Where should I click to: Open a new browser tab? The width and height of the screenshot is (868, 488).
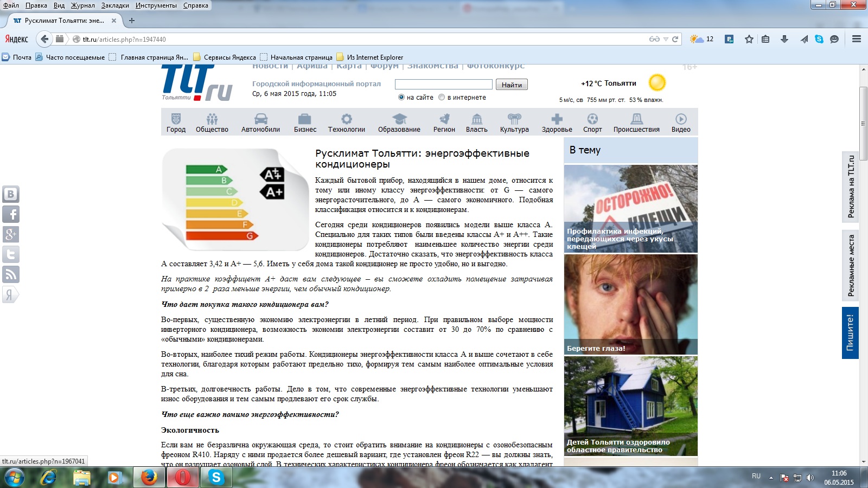point(132,21)
